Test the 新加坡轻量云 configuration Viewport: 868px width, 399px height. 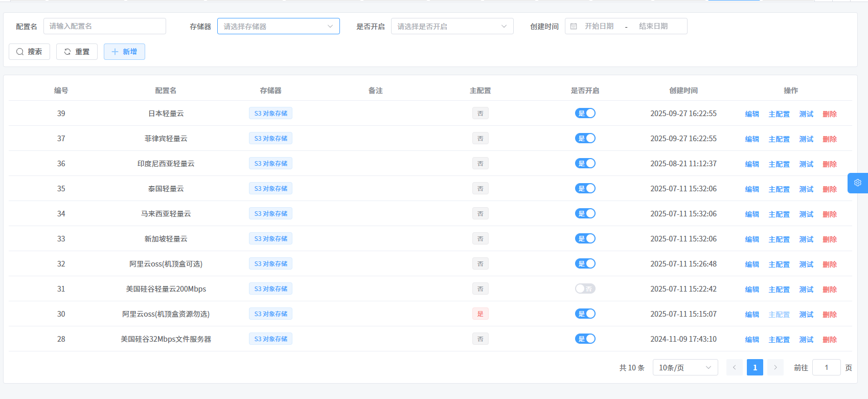click(x=806, y=239)
